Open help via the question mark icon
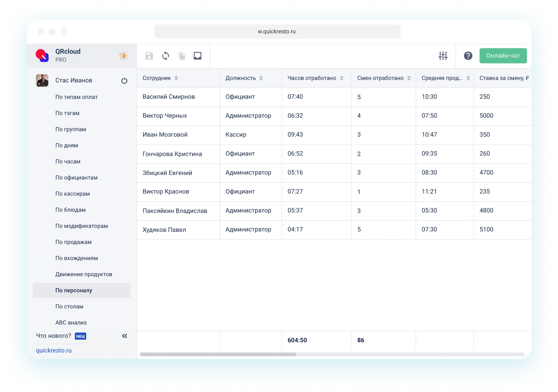The height and width of the screenshot is (392, 558). pos(468,56)
